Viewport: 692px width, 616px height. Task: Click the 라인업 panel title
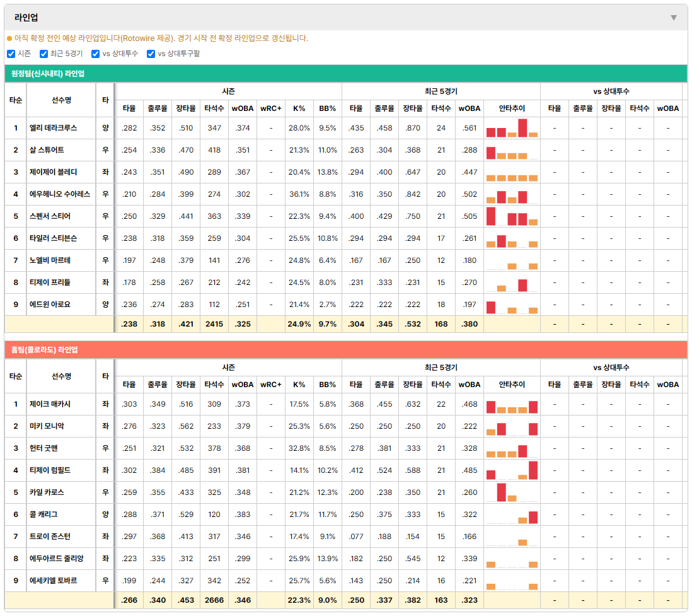[26, 18]
